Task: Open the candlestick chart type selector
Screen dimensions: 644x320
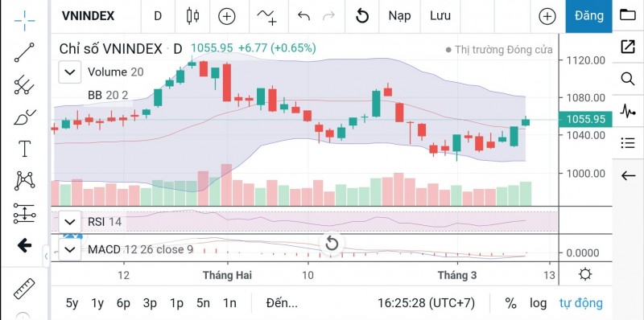Action: (192, 16)
